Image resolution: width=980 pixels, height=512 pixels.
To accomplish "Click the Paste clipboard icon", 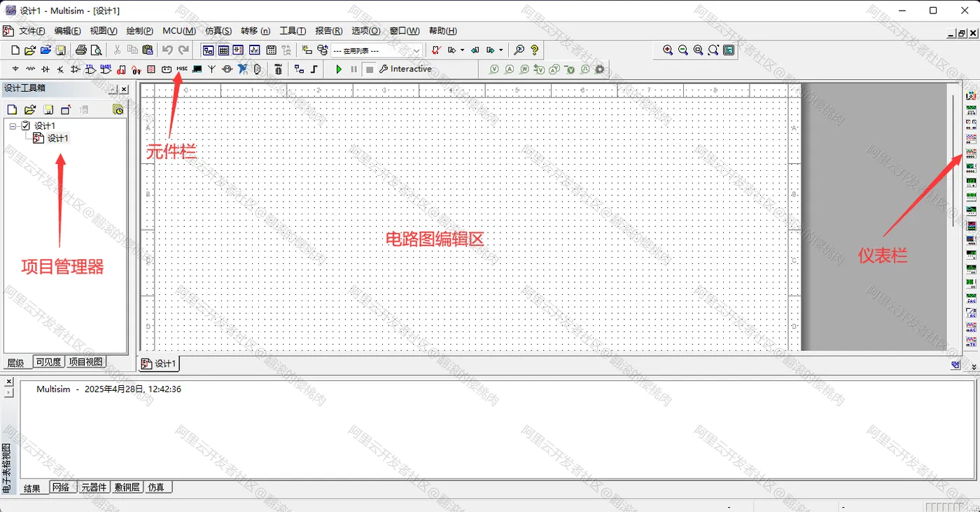I will (x=148, y=50).
